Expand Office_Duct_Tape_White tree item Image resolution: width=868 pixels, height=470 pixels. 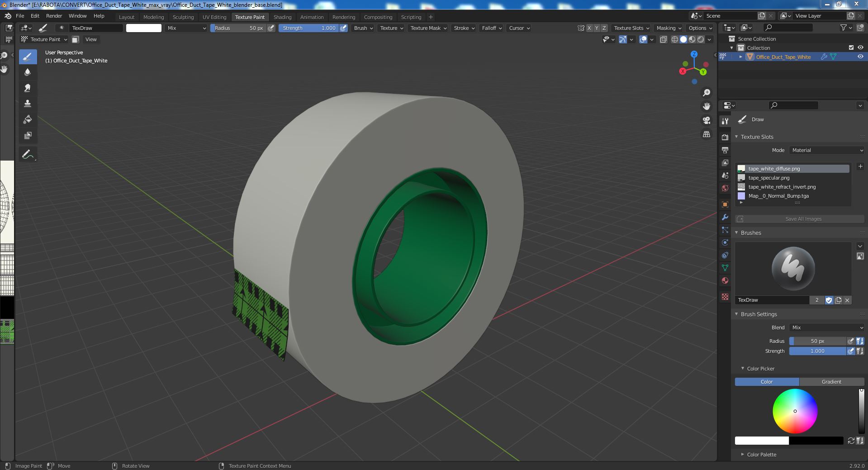tap(740, 57)
